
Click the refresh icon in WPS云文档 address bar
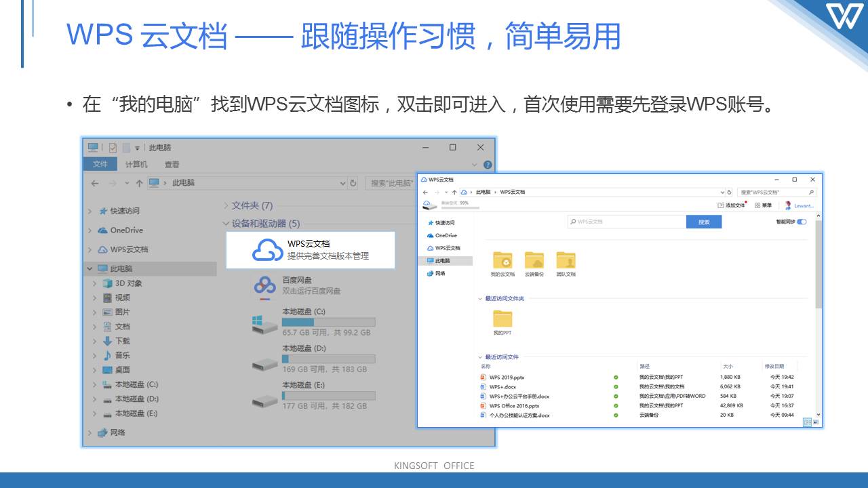729,192
